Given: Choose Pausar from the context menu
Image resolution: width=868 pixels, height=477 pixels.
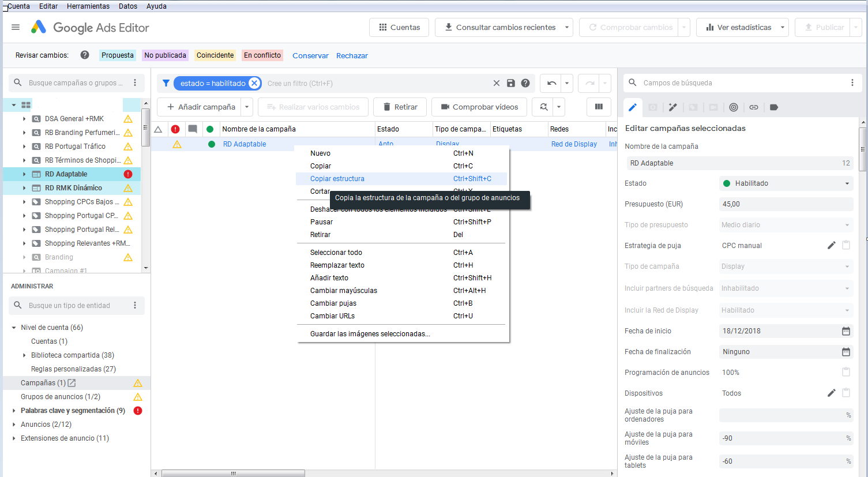Looking at the screenshot, I should coord(402,222).
